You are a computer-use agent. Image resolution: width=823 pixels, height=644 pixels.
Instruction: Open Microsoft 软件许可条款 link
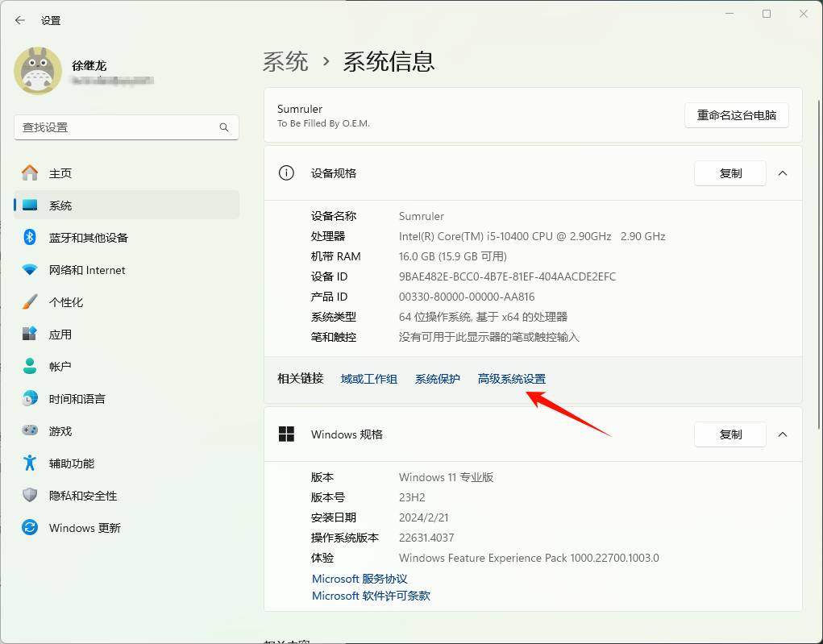(x=371, y=596)
